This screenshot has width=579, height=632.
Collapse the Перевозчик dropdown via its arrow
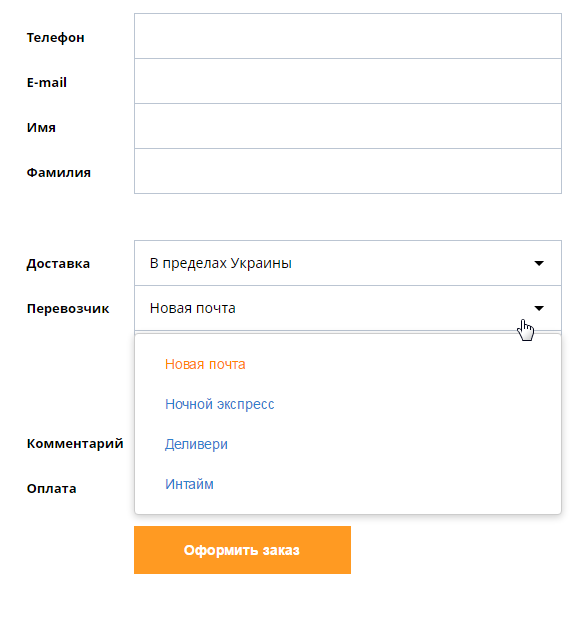point(539,308)
